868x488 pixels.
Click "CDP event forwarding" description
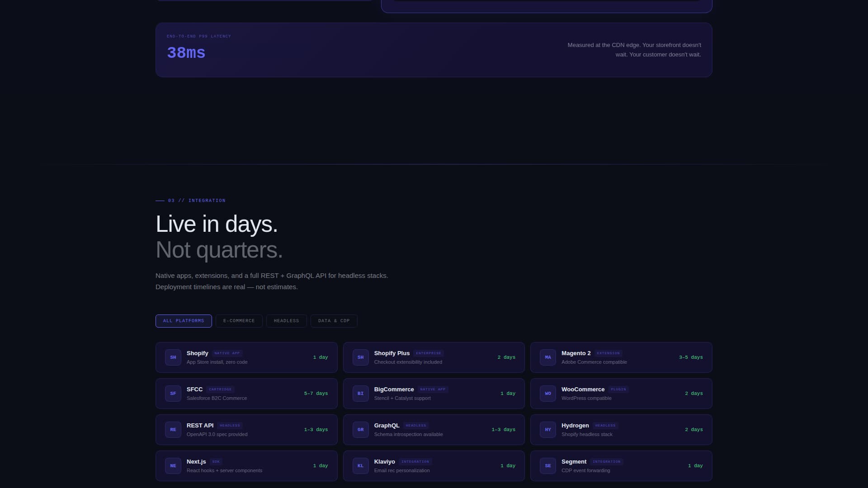[x=586, y=471]
